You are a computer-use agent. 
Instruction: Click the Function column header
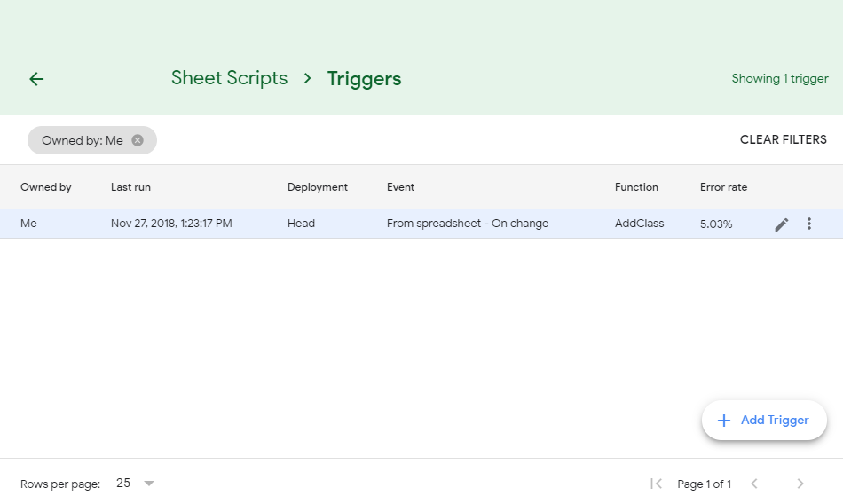coord(636,187)
